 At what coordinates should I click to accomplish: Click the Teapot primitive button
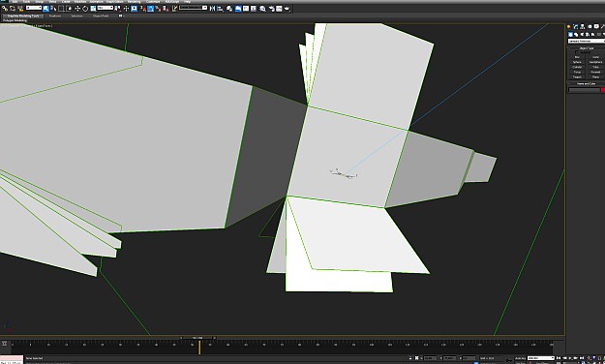click(577, 76)
